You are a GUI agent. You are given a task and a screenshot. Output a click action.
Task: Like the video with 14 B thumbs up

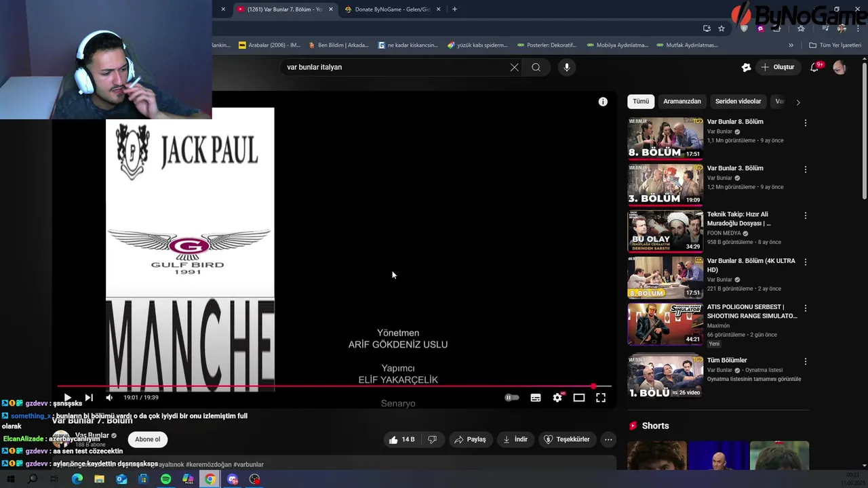(x=401, y=439)
